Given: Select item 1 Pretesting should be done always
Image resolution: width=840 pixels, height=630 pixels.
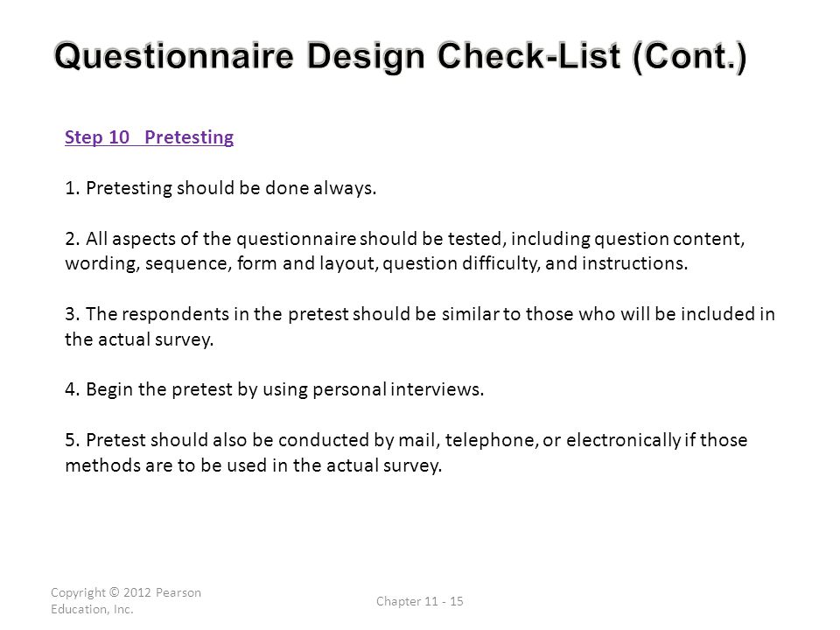Looking at the screenshot, I should tap(220, 188).
